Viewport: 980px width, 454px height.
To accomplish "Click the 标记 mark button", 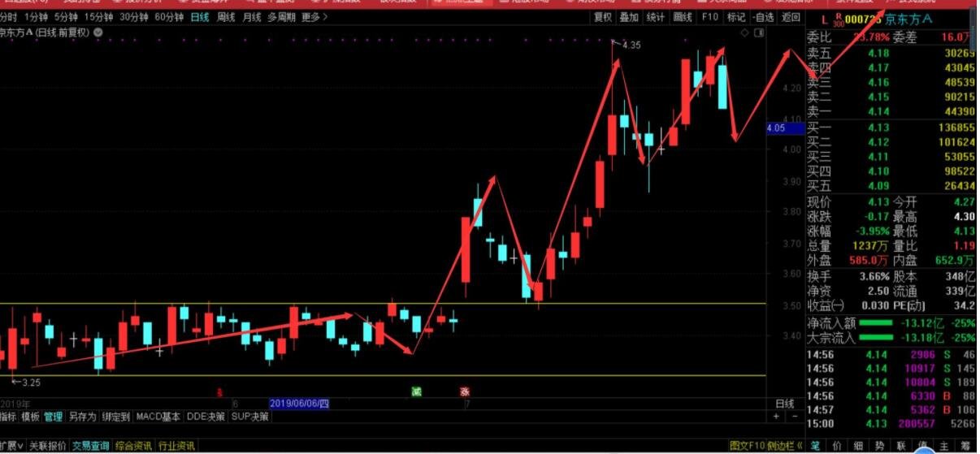I will (735, 17).
